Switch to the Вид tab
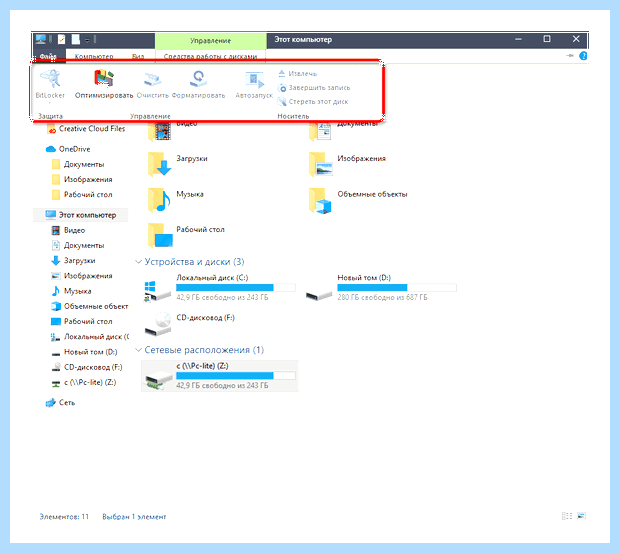Image resolution: width=620 pixels, height=553 pixels. pyautogui.click(x=138, y=57)
